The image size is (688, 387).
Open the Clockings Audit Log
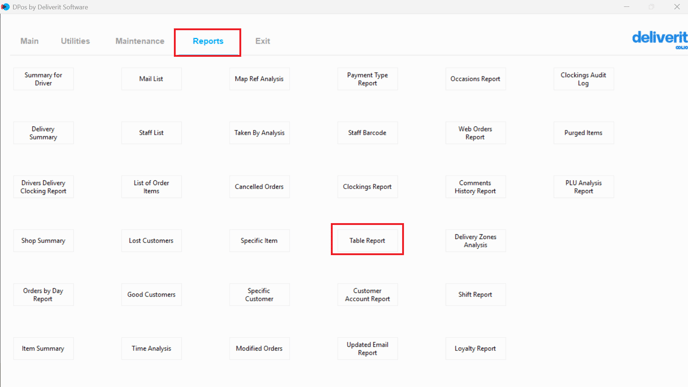(584, 79)
